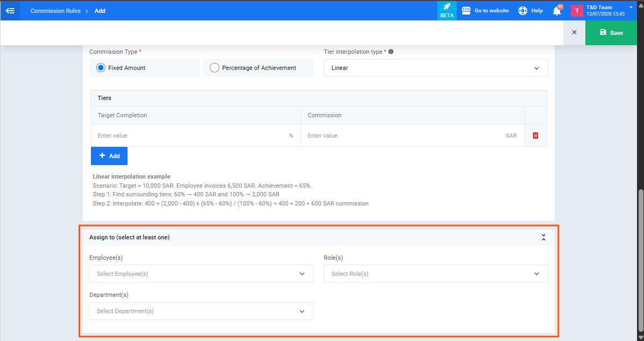Delete tier row with trash icon
The image size is (644, 341).
[x=535, y=136]
